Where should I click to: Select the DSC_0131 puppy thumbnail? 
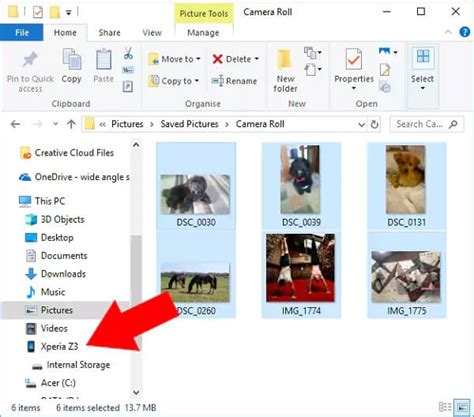tap(406, 186)
